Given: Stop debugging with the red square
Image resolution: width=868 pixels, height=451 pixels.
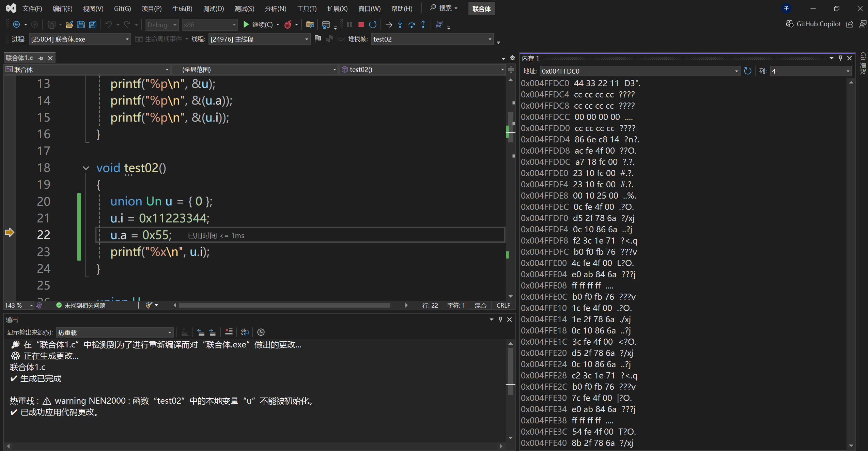Looking at the screenshot, I should coord(361,25).
